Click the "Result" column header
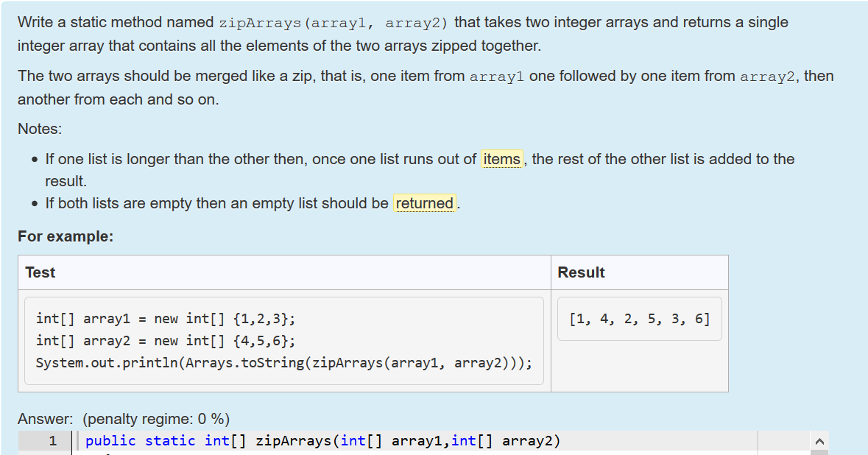This screenshot has height=455, width=868. point(582,272)
